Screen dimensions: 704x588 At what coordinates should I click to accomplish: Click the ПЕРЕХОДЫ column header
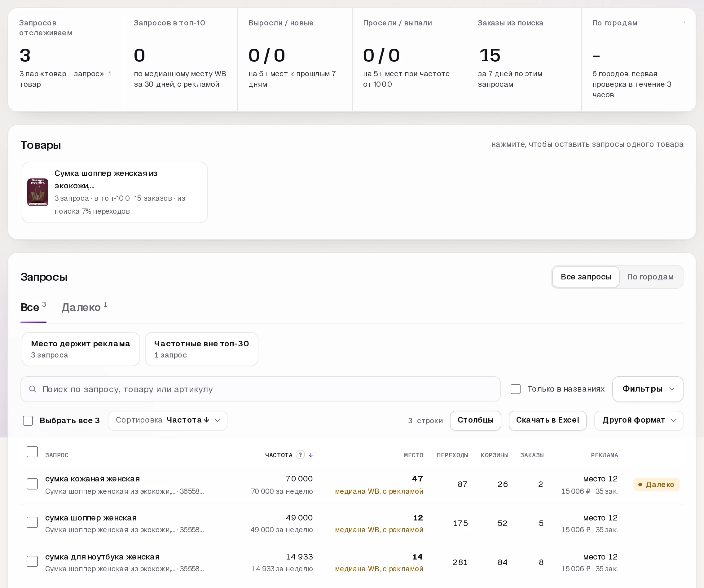[x=452, y=455]
